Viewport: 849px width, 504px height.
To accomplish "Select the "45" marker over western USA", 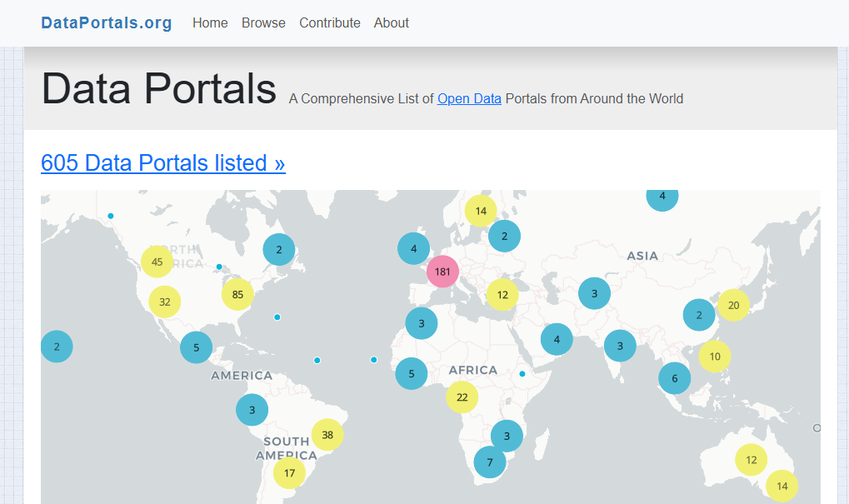I will pos(157,262).
